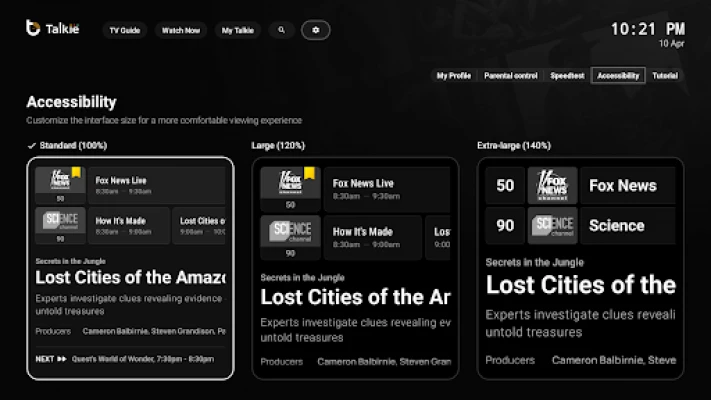Go to Watch Now
711x400 pixels.
click(x=181, y=30)
